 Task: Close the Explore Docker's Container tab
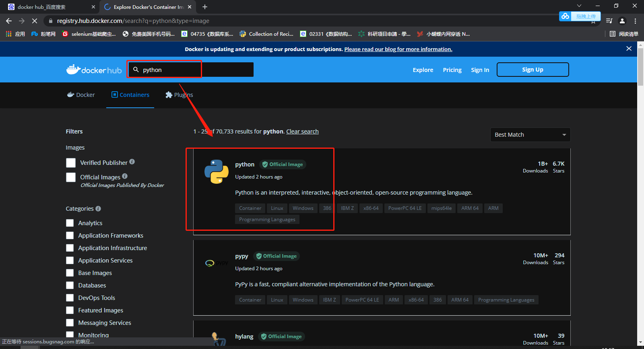point(190,7)
